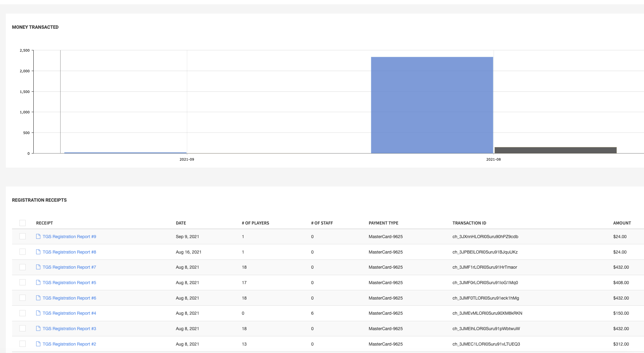Select checkbox for the Aug 16, 2021 receipt
This screenshot has height=353, width=644.
pyautogui.click(x=23, y=252)
